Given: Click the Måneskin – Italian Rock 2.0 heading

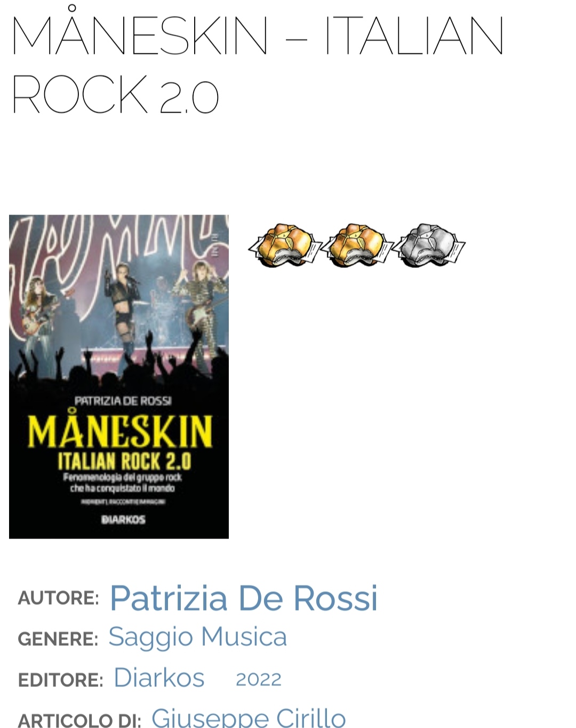Looking at the screenshot, I should pyautogui.click(x=257, y=64).
